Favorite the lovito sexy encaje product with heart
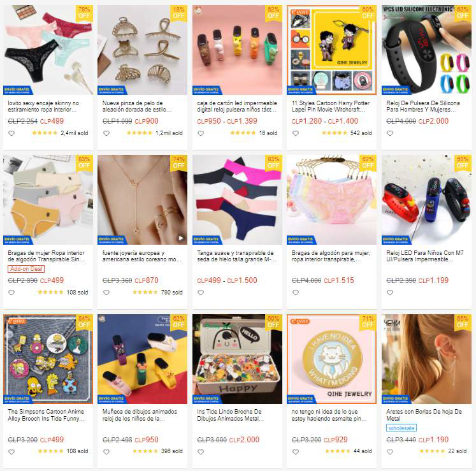Viewport: 476px width, 471px height. [x=11, y=133]
